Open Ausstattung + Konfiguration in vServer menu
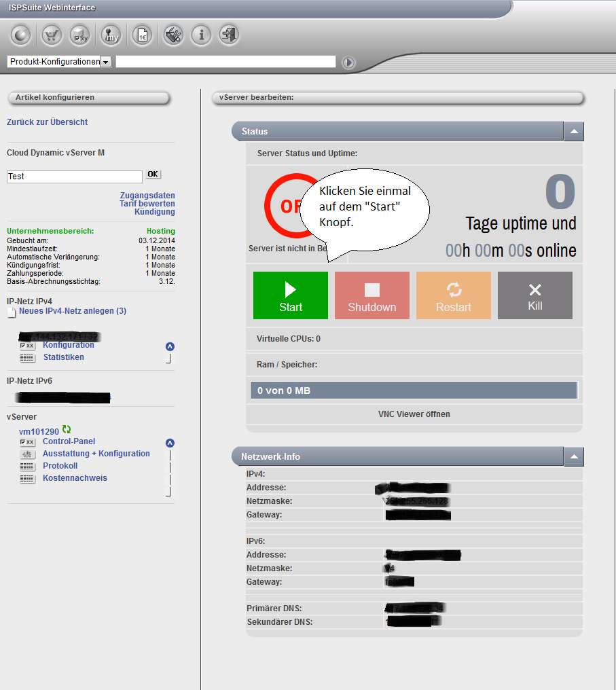This screenshot has height=690, width=616. (x=96, y=454)
